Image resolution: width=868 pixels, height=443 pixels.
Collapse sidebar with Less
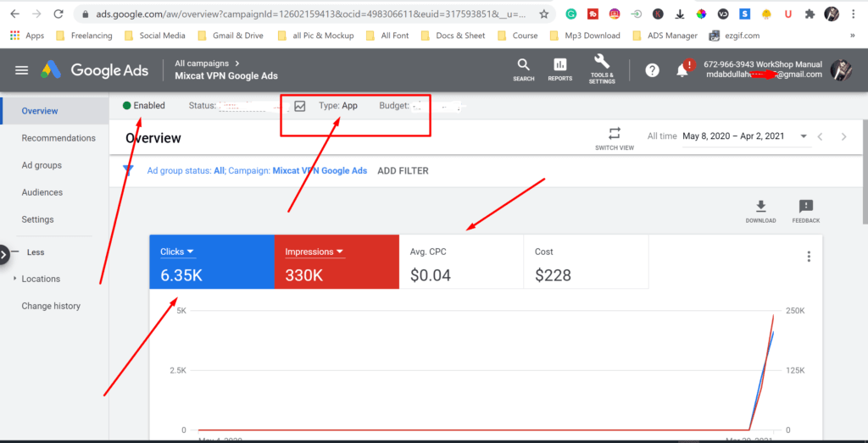pyautogui.click(x=36, y=252)
